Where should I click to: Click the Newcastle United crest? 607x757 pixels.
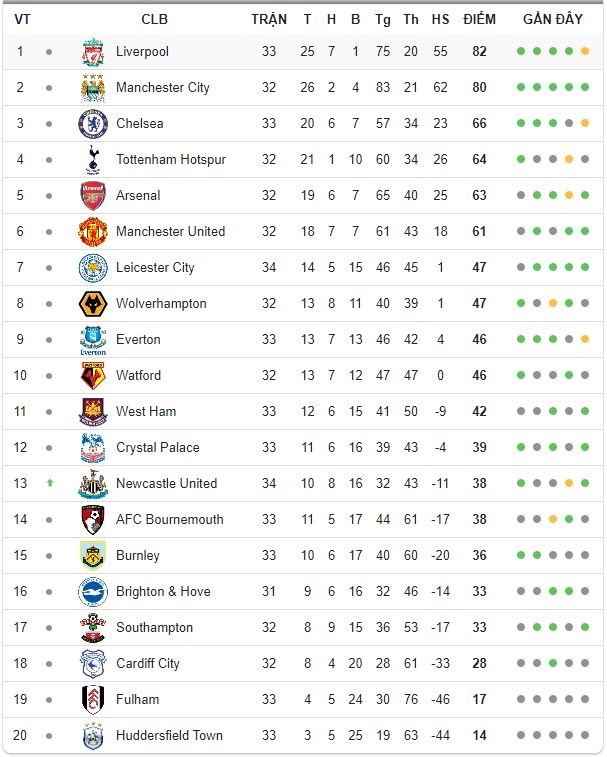[93, 484]
